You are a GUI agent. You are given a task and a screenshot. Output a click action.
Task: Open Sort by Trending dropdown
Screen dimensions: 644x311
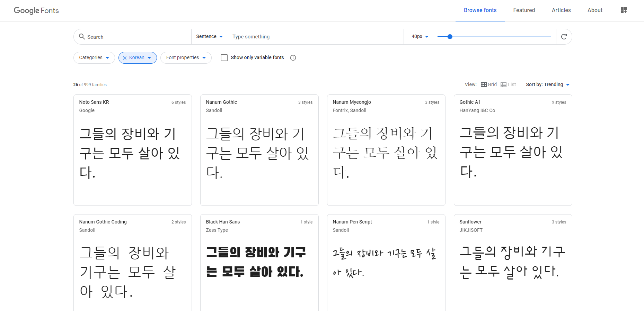click(548, 84)
